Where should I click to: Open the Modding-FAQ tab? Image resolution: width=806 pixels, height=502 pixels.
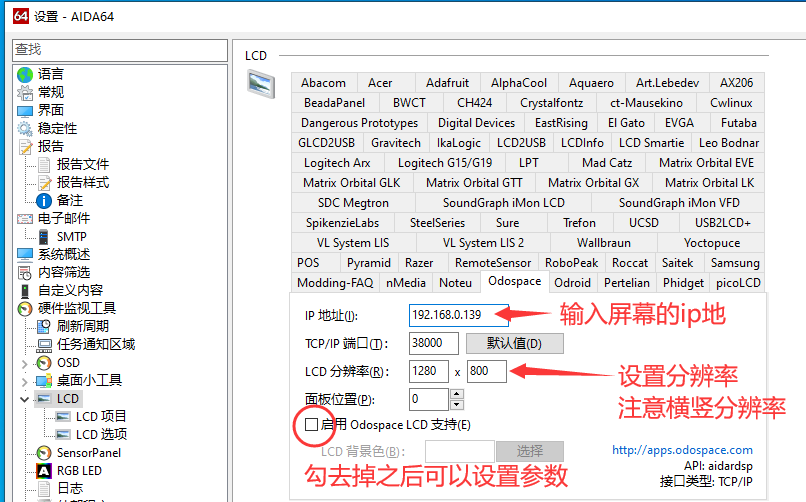point(335,283)
